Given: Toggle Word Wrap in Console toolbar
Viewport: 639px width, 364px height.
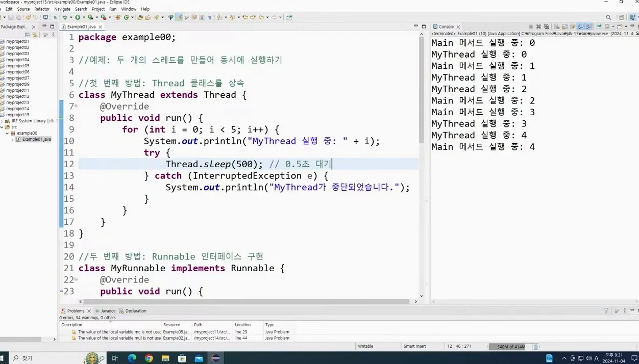Looking at the screenshot, I should coord(573,27).
